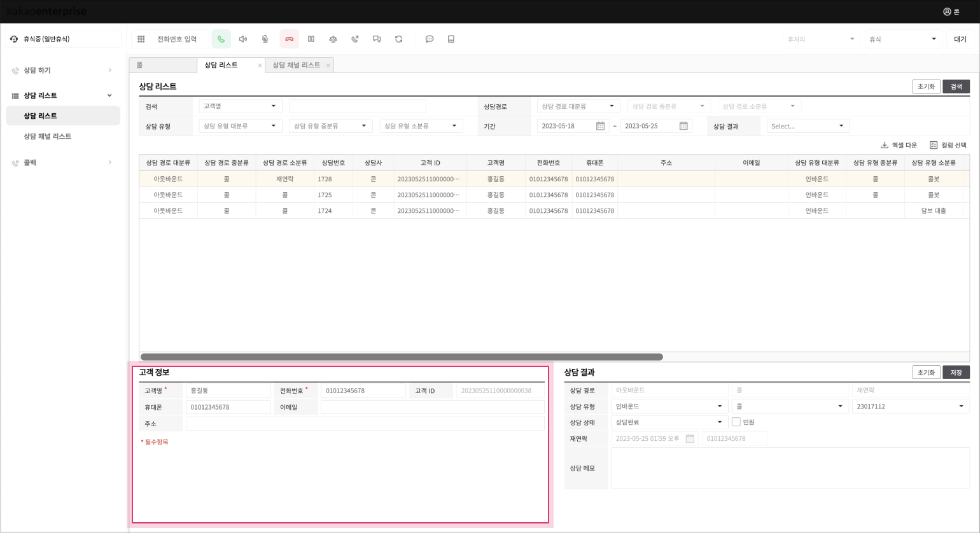The width and height of the screenshot is (980, 533).
Task: Mute the microphone
Action: (265, 39)
